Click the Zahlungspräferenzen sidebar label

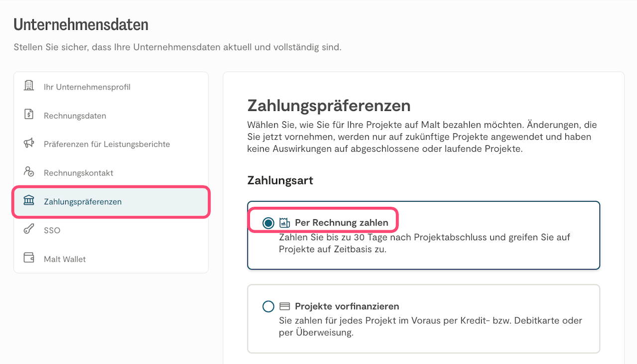point(83,202)
